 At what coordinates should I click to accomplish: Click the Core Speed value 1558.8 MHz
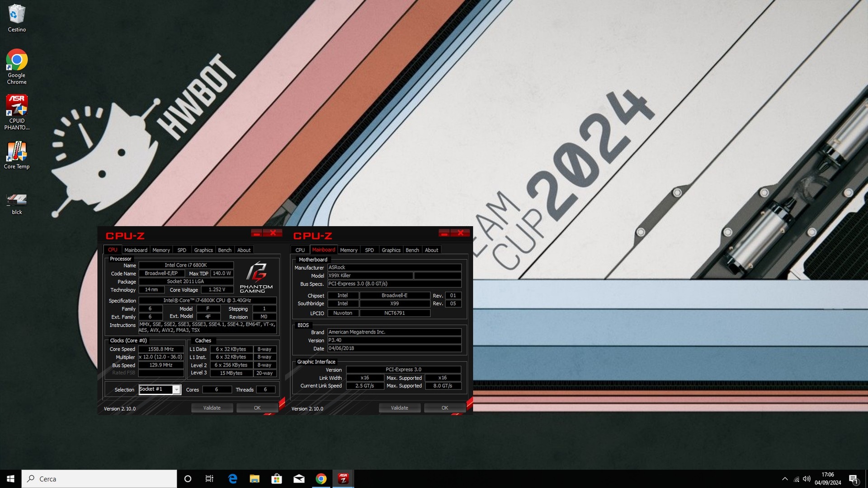coord(161,349)
